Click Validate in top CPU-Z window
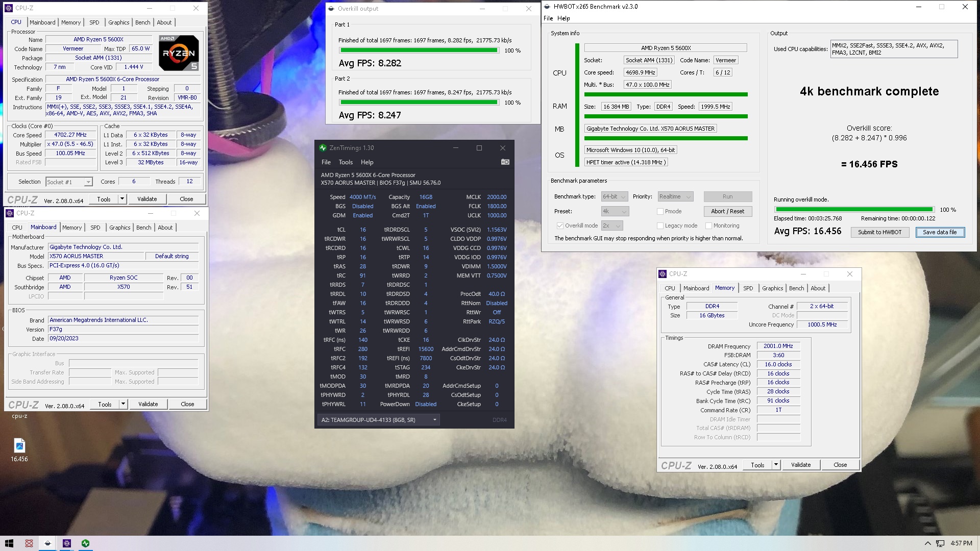The height and width of the screenshot is (551, 980). [x=147, y=199]
